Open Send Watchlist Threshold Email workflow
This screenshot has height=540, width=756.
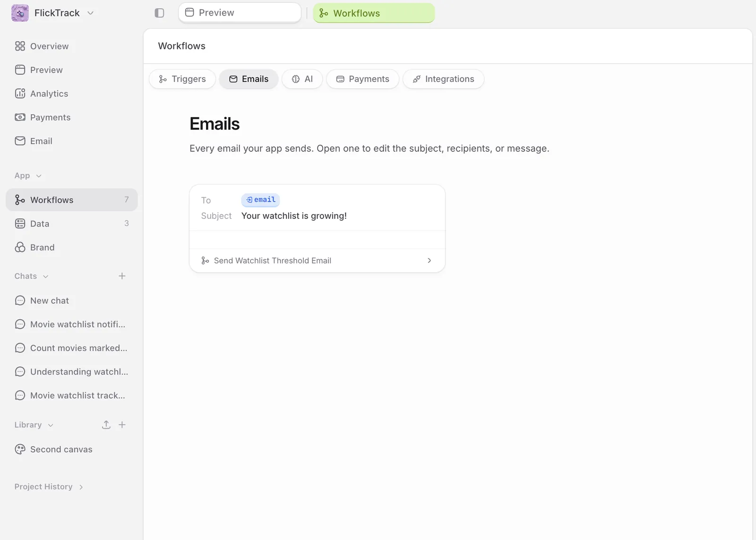(317, 261)
